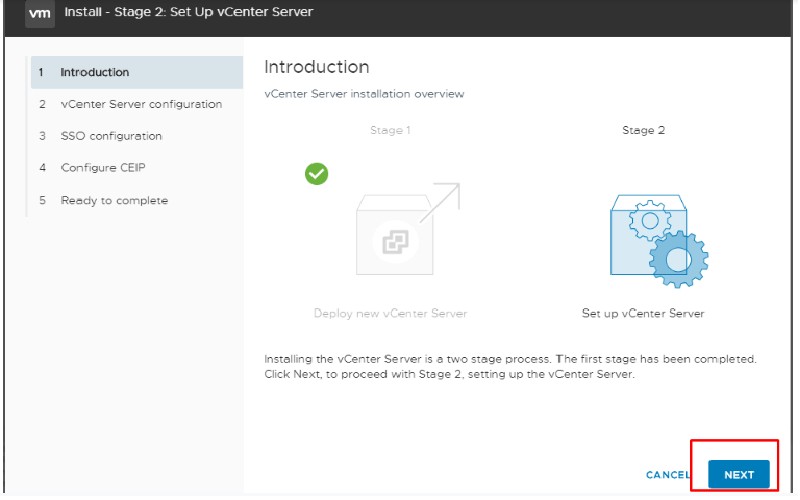Screen dimensions: 800x500
Task: Click the installer window title text
Action: (x=188, y=12)
